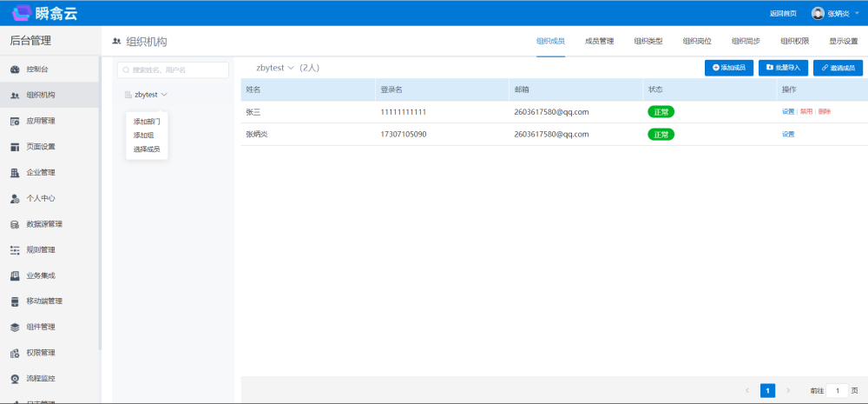Go to 个人中心 via its icon
This screenshot has width=868, height=404.
click(x=15, y=198)
